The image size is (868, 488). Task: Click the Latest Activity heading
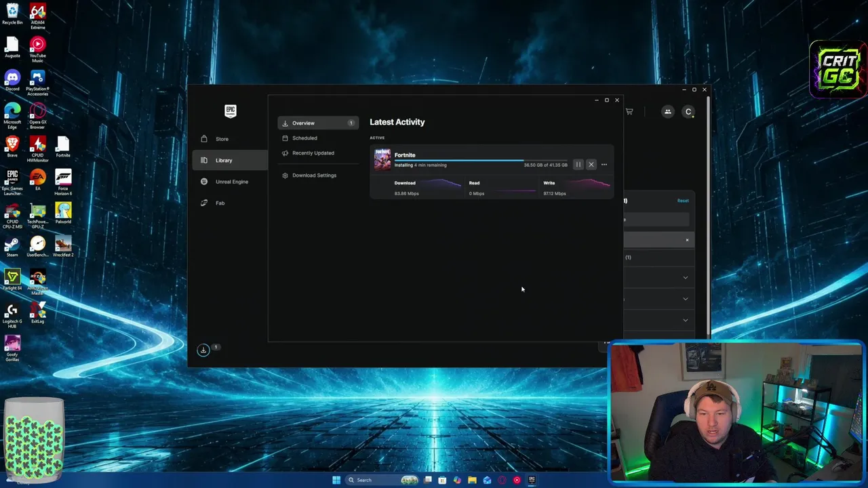click(x=397, y=122)
